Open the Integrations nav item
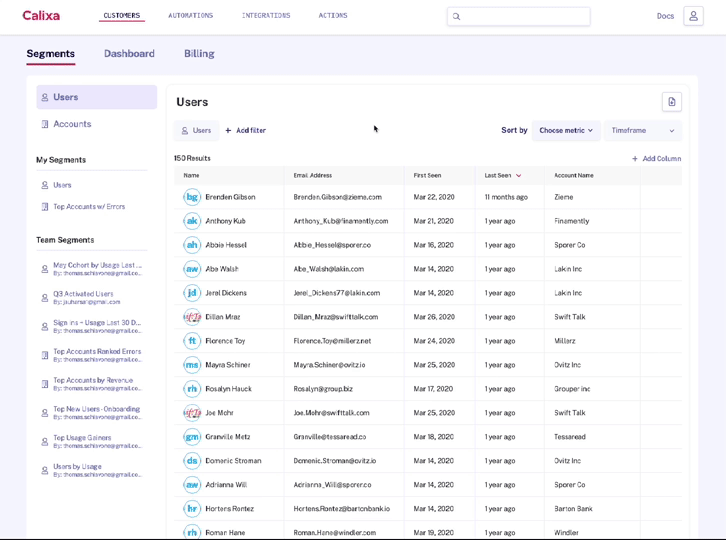 266,16
